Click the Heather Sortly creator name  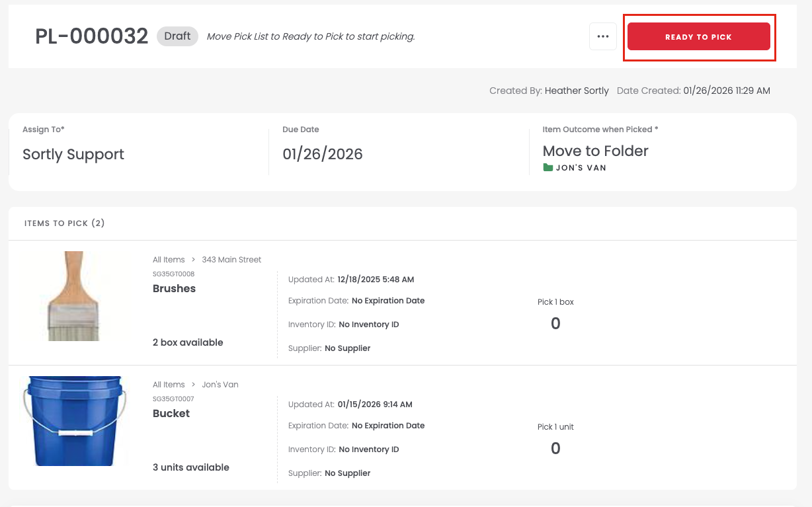[x=577, y=91]
